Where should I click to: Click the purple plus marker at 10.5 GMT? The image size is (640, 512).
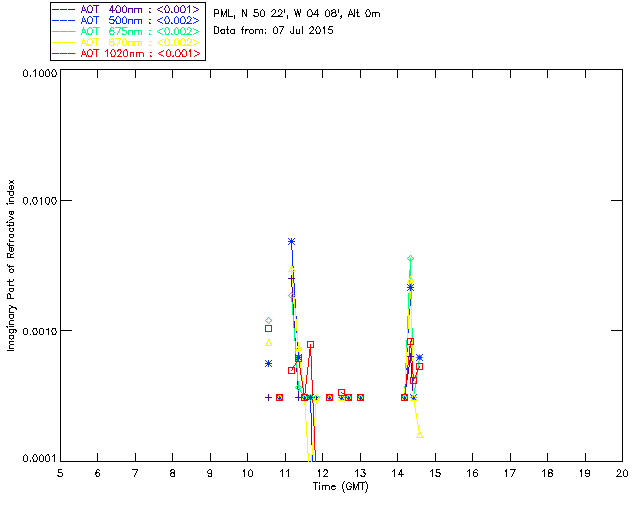tap(268, 397)
